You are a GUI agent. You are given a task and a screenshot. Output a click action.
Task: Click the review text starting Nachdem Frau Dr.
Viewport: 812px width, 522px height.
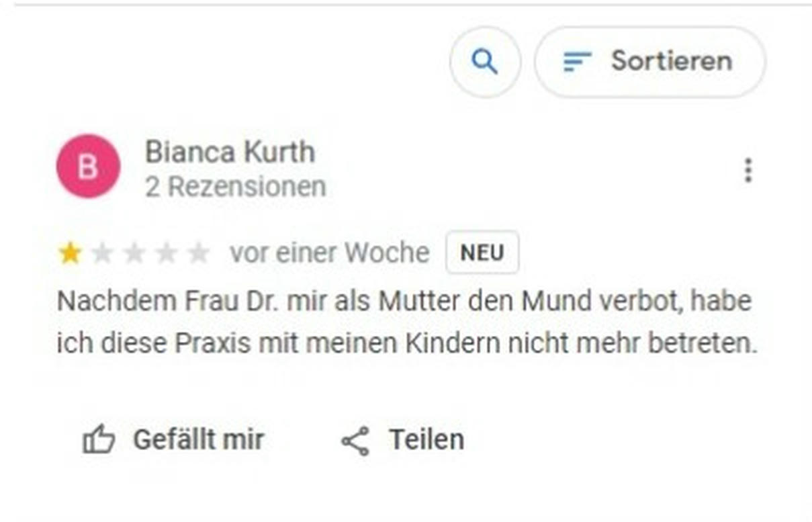point(407,322)
